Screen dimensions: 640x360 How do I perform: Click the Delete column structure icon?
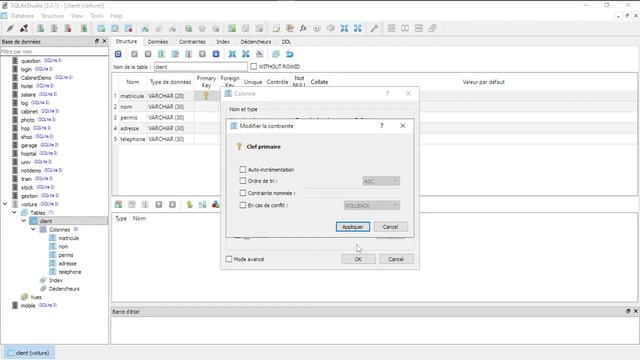pos(189,54)
